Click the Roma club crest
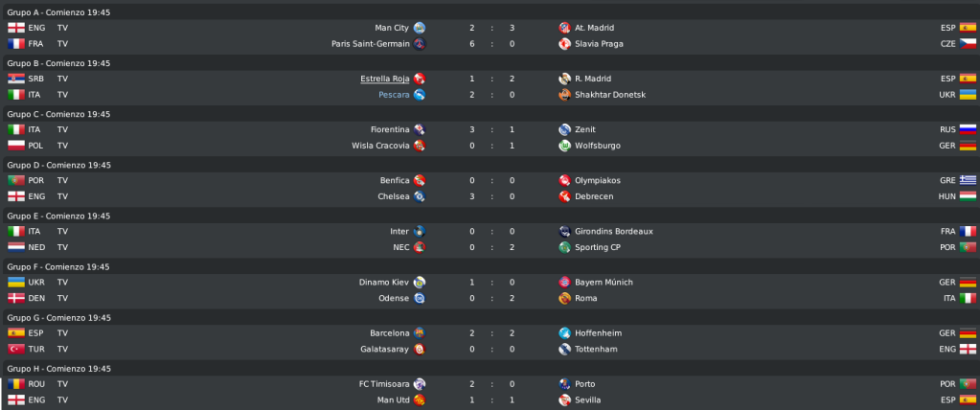The height and width of the screenshot is (410, 980). tap(564, 298)
